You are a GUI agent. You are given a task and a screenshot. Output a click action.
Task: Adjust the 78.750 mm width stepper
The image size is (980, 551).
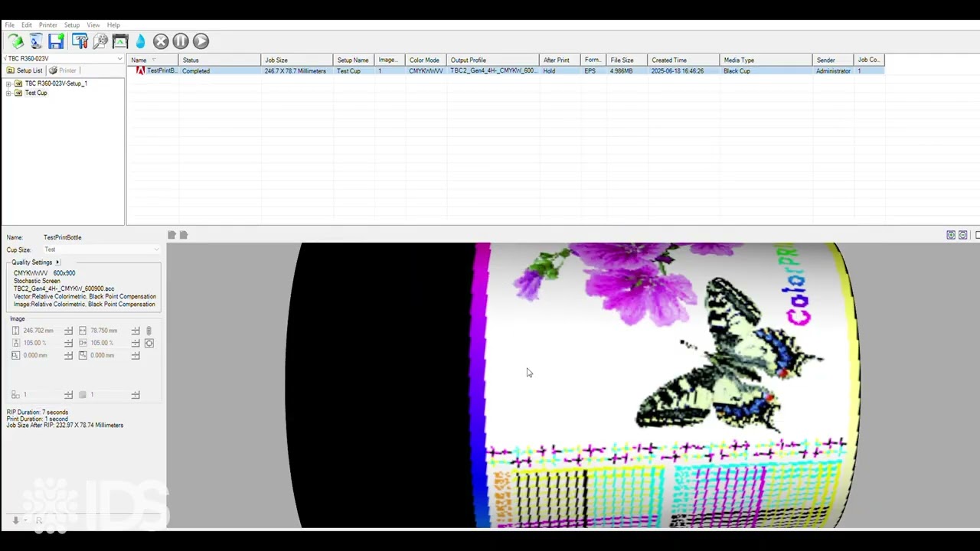[x=136, y=331]
